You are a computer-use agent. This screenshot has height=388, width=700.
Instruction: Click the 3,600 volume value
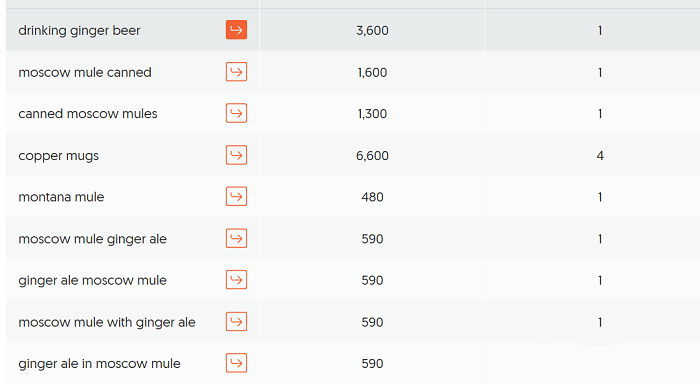coord(372,31)
